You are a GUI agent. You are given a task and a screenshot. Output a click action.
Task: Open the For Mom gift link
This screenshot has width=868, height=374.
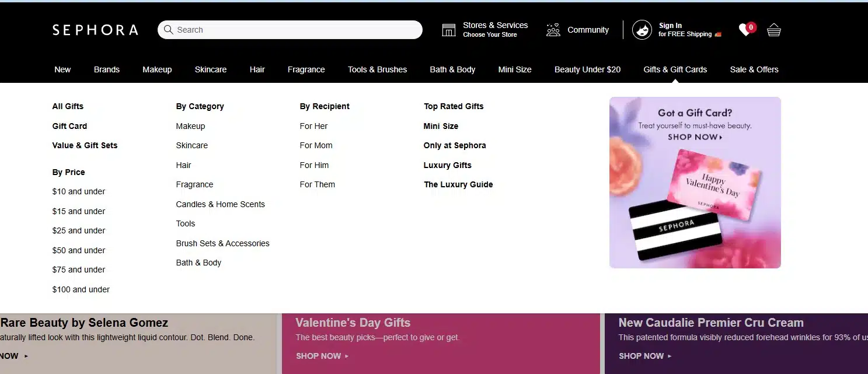coord(316,145)
